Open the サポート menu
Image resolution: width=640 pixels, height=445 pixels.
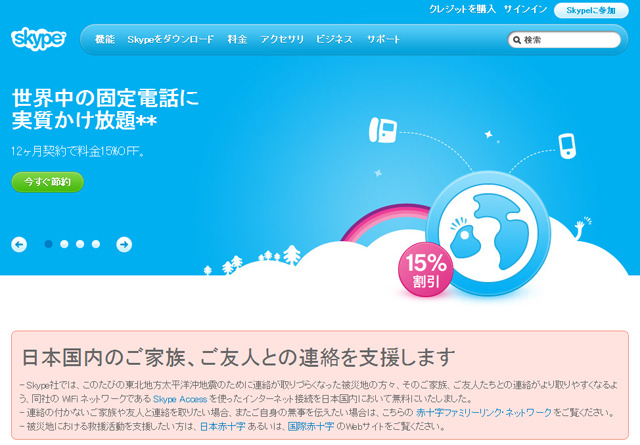(x=383, y=39)
